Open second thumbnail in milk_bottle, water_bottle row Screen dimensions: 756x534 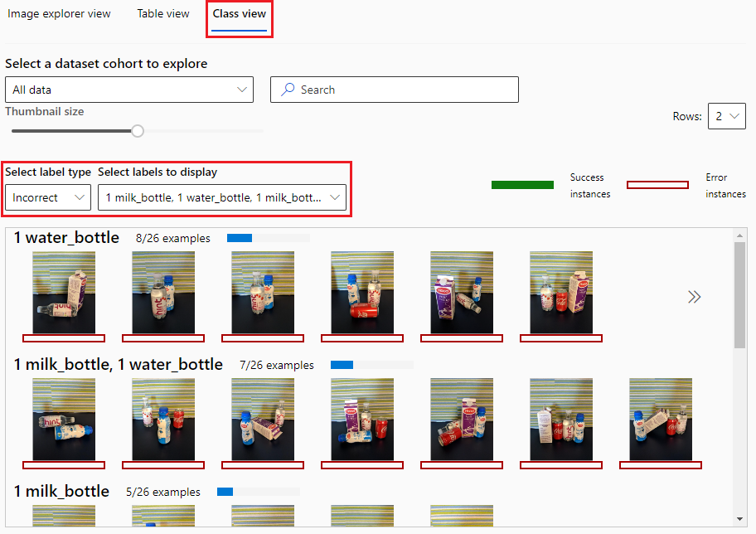pos(163,420)
